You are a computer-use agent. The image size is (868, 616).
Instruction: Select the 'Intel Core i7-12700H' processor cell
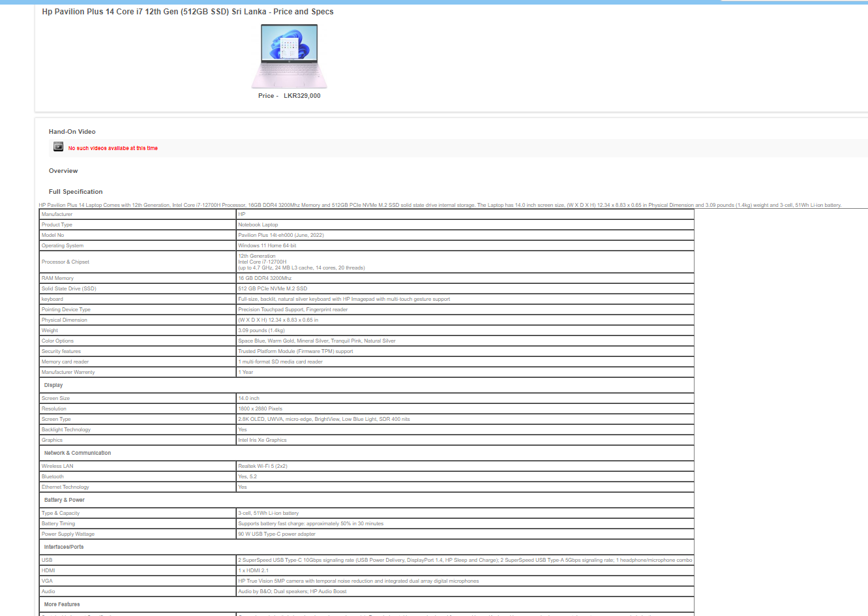tap(465, 262)
